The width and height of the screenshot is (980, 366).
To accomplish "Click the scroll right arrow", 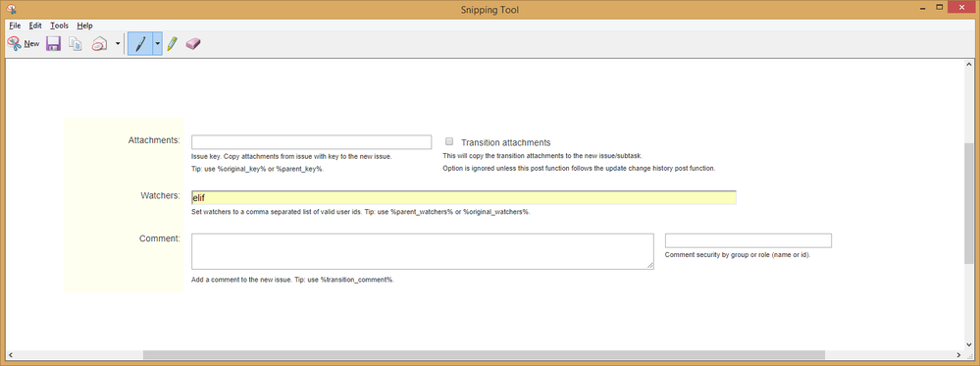I will [x=957, y=355].
